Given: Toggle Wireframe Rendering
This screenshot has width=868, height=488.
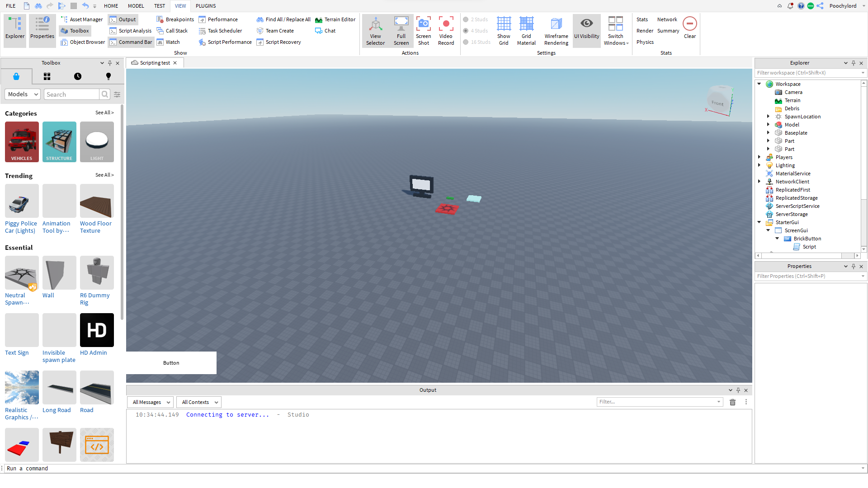Looking at the screenshot, I should (557, 31).
